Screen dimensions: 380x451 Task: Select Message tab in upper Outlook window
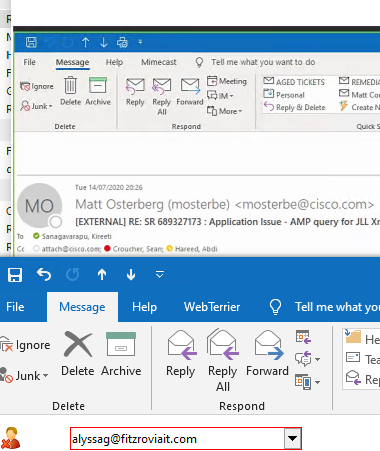pos(72,62)
